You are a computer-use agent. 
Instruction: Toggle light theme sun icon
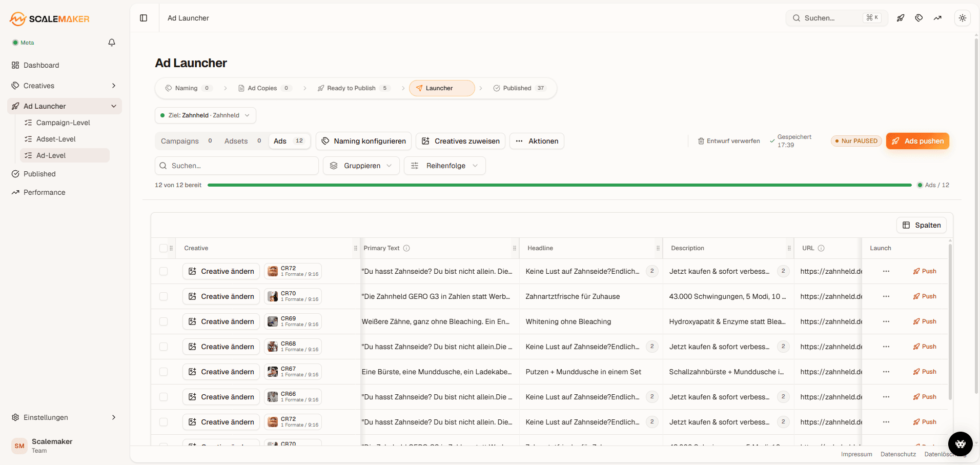coord(963,18)
